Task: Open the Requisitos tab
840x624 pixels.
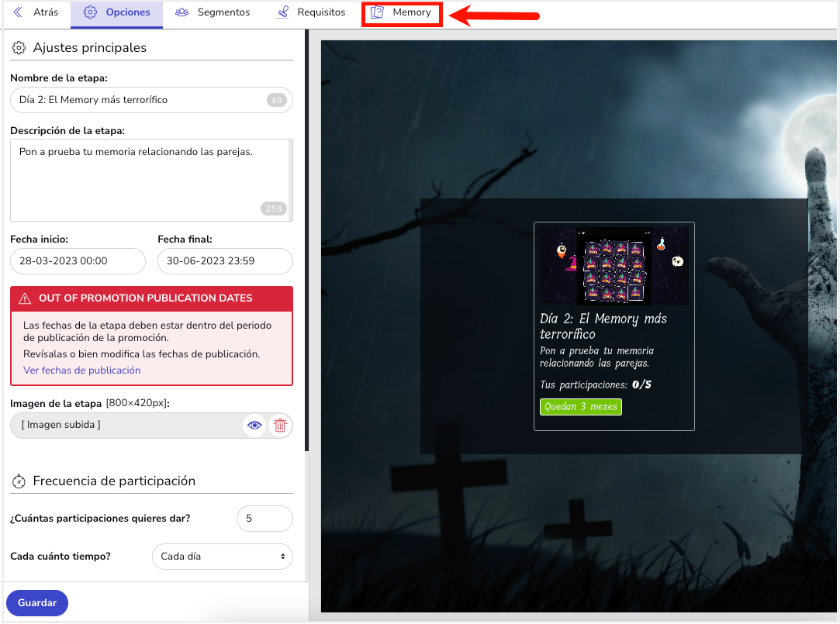Action: click(310, 12)
